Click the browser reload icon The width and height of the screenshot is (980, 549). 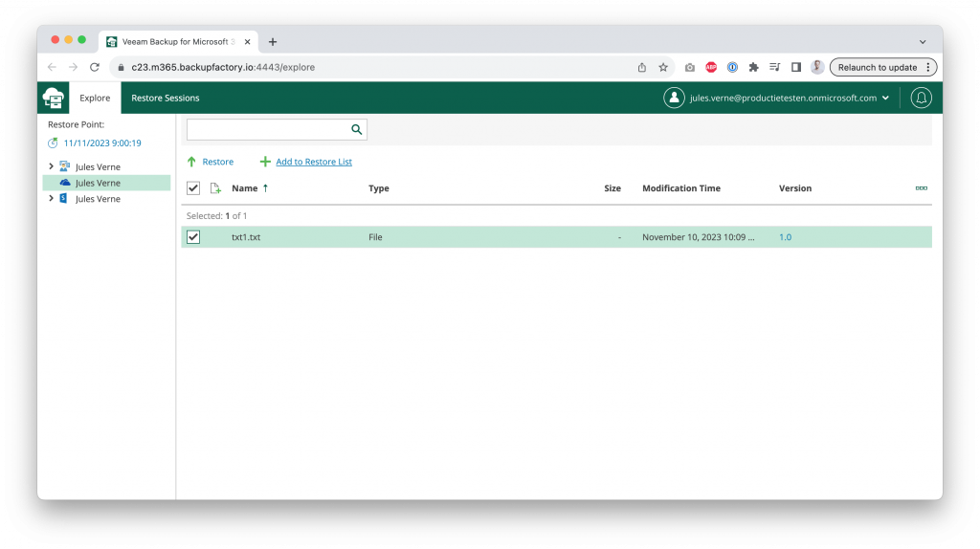coord(95,68)
